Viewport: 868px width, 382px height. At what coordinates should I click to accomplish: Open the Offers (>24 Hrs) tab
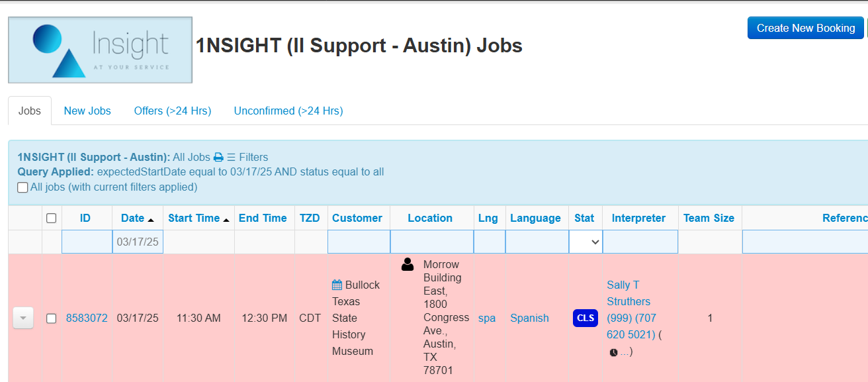(173, 111)
